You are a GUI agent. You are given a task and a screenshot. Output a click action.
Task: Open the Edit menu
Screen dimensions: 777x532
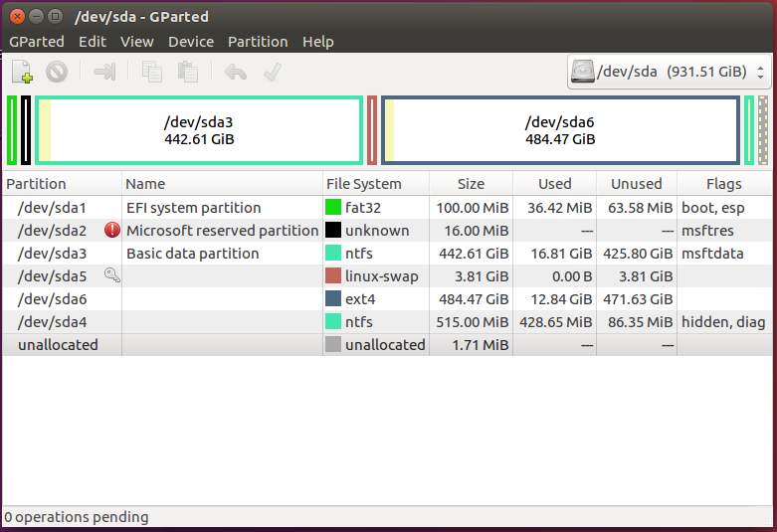(x=93, y=42)
